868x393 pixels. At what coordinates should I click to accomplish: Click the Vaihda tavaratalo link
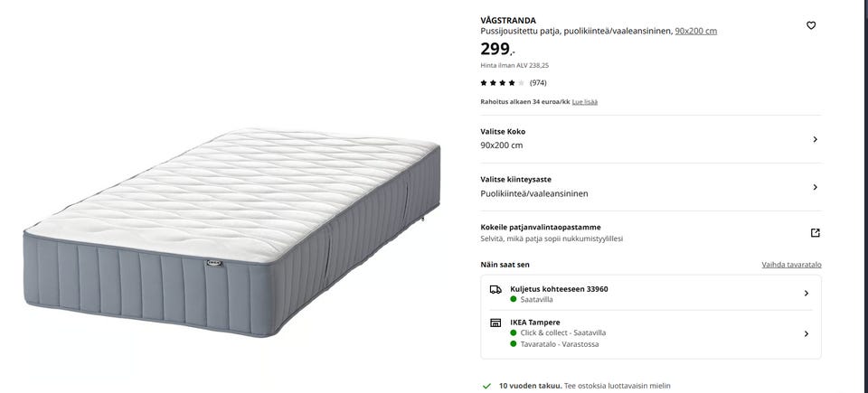click(x=791, y=265)
